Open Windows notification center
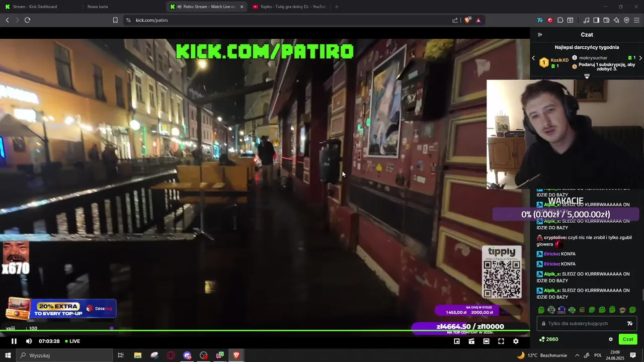This screenshot has height=362, width=644. [x=633, y=355]
